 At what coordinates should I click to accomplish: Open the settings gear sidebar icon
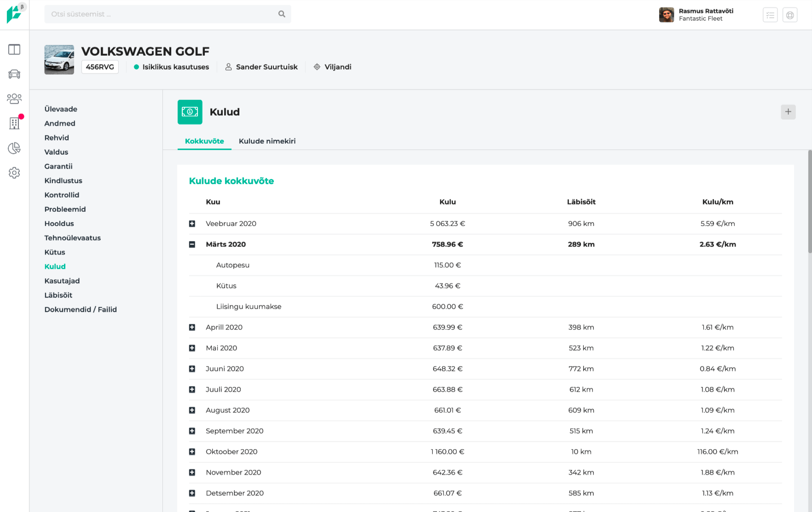[x=14, y=173]
